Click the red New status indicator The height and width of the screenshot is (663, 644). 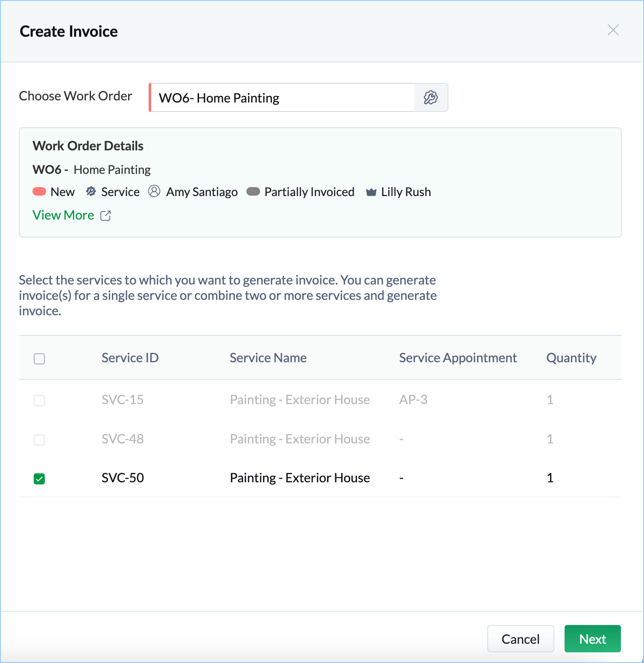click(x=39, y=191)
